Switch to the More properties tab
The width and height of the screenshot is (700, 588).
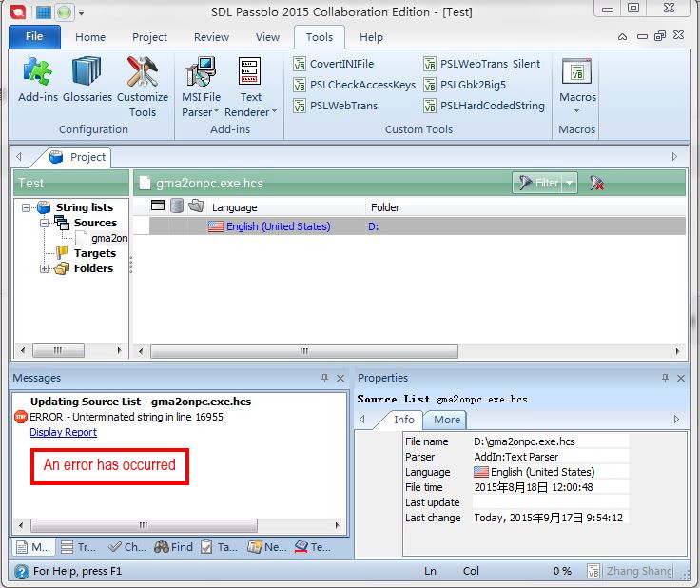click(x=446, y=420)
